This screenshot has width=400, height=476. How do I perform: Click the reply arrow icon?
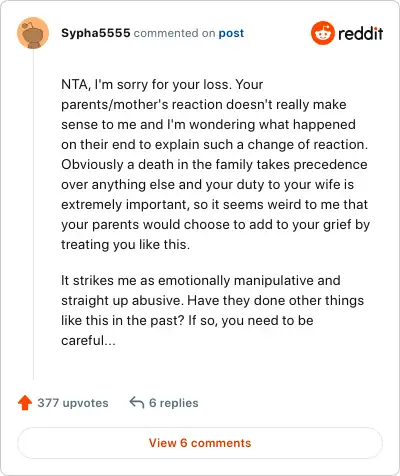click(137, 402)
